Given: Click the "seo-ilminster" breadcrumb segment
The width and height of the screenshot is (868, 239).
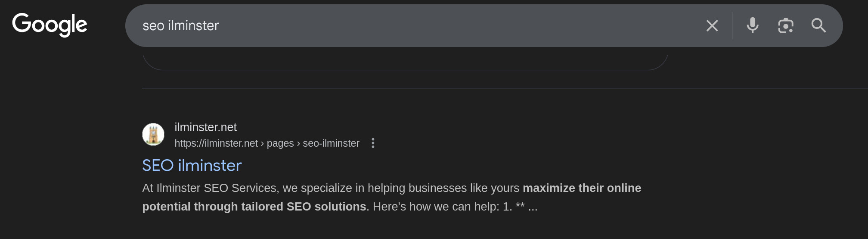Looking at the screenshot, I should [331, 143].
